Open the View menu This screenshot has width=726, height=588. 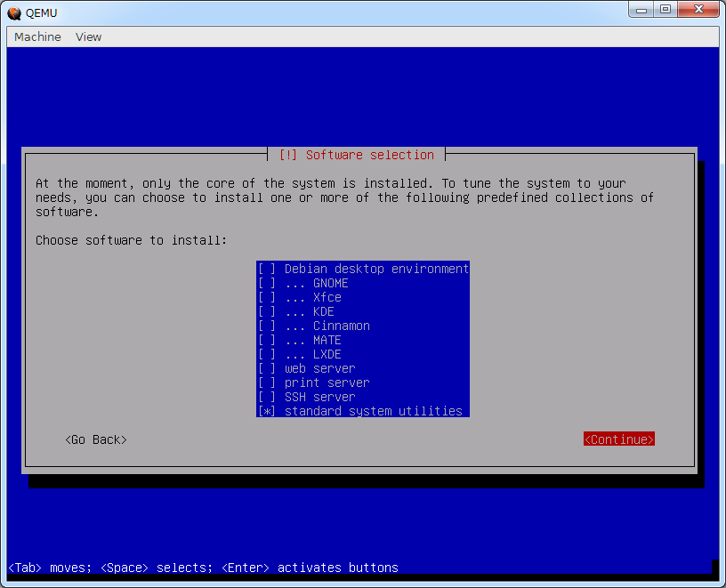click(88, 37)
